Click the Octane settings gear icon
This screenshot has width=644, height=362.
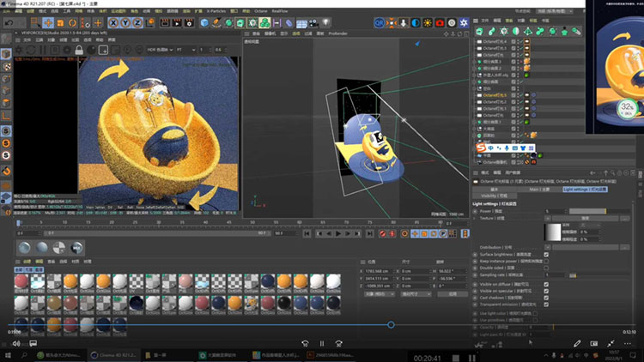67,51
